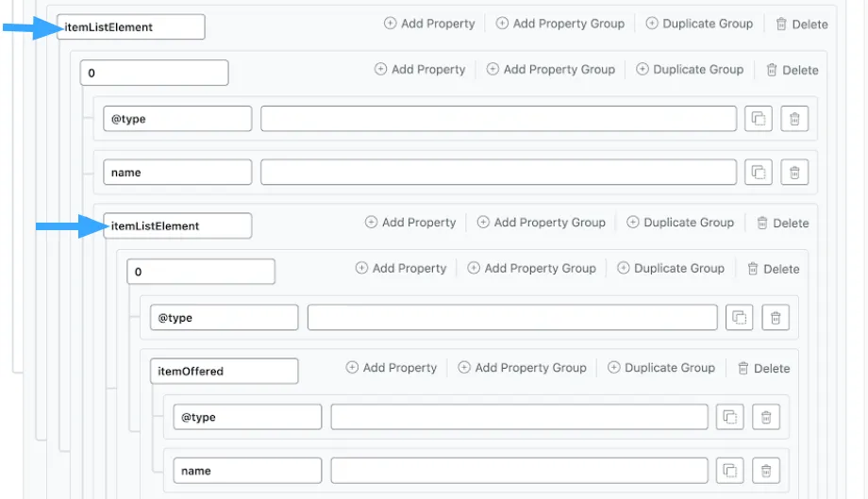Delete the name row above nested itemListElement
Viewport: 868px width, 499px height.
tap(794, 172)
